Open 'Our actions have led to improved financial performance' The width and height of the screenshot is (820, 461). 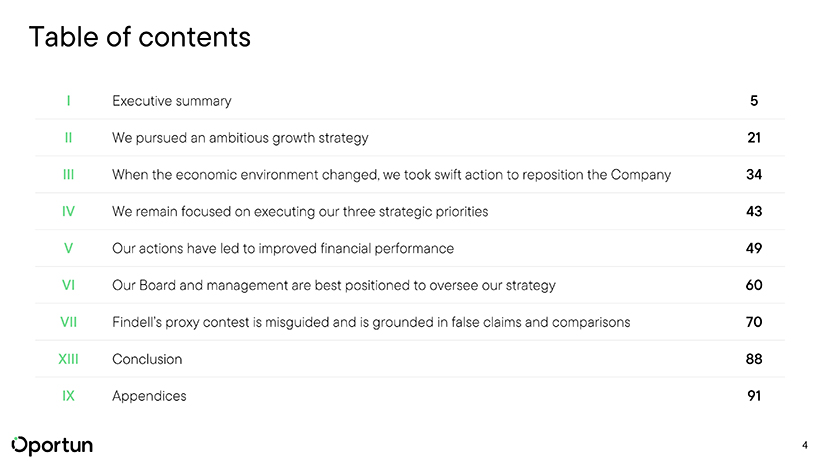coord(283,248)
